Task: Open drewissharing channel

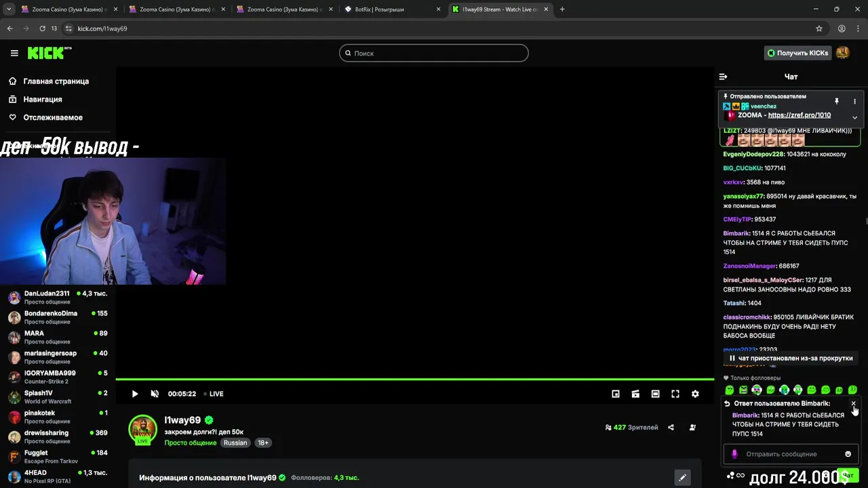Action: tap(58, 436)
